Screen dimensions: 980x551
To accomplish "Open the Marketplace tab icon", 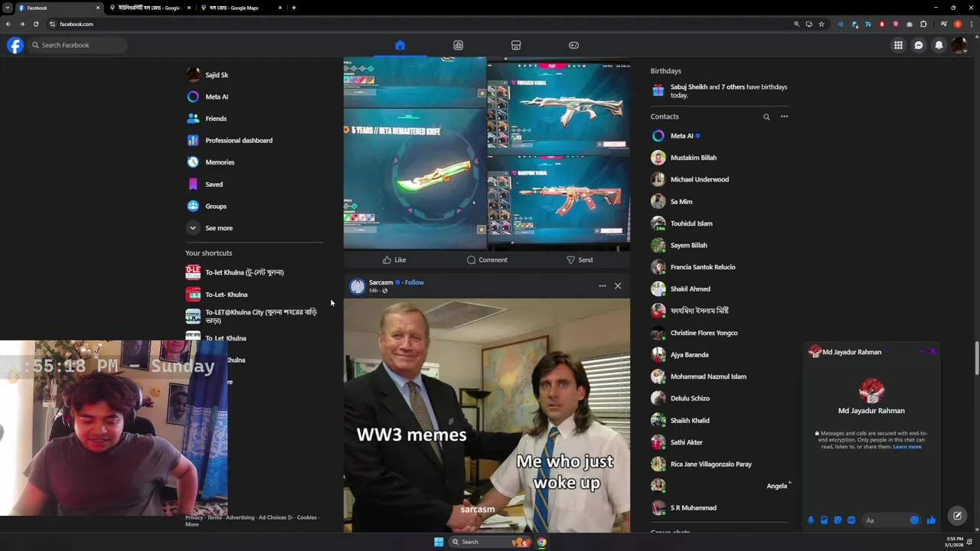I will click(516, 45).
